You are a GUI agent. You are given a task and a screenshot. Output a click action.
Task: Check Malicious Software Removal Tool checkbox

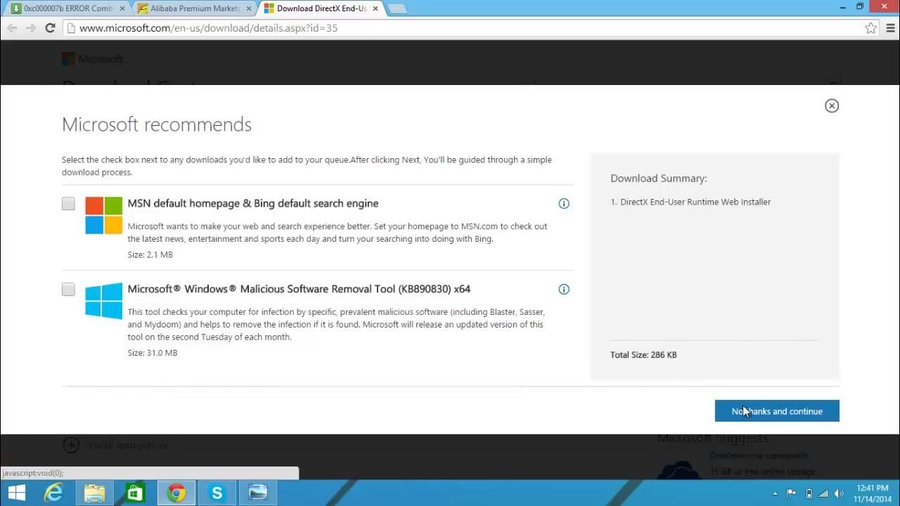68,290
